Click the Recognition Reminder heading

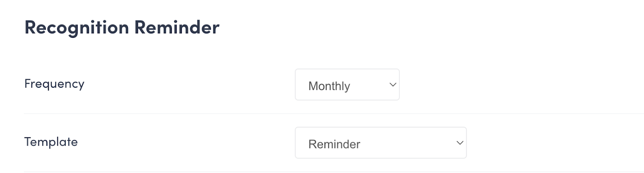pyautogui.click(x=122, y=27)
